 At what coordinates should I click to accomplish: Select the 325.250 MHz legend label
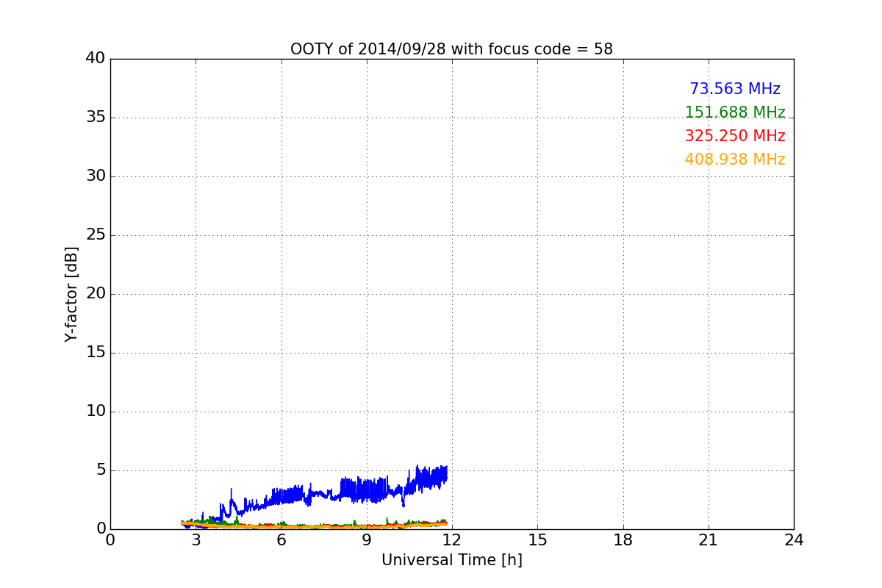tap(735, 136)
